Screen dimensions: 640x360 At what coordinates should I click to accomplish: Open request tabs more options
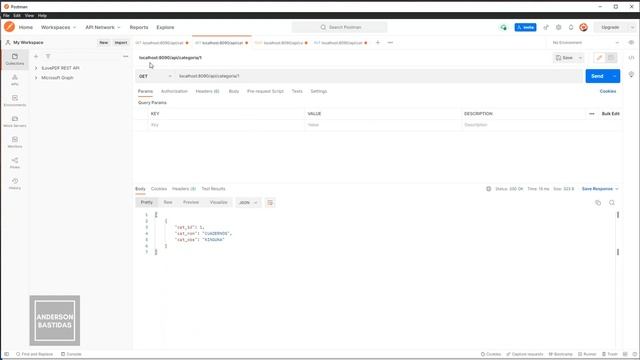click(x=390, y=42)
